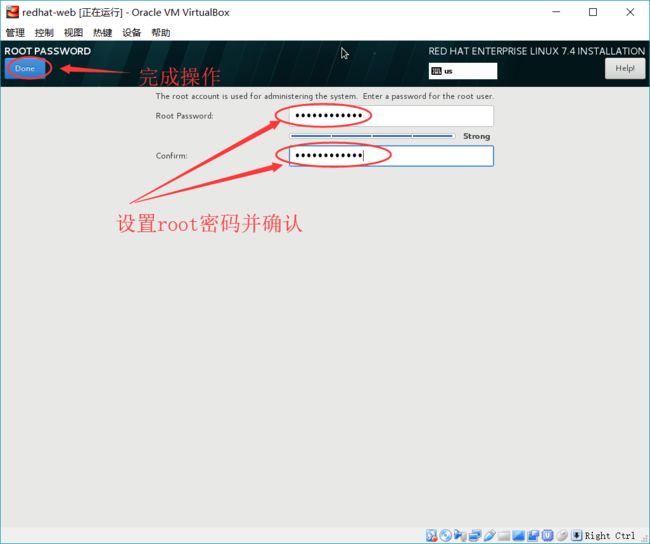Click the shared folders status icon
The image size is (650, 544).
[x=504, y=536]
